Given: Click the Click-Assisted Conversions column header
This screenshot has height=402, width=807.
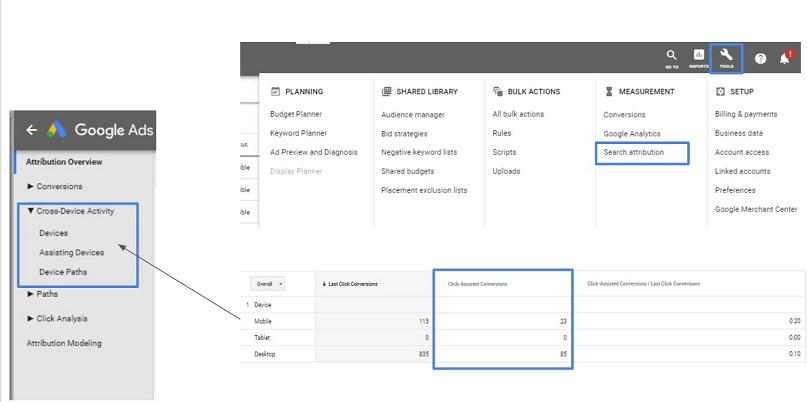Looking at the screenshot, I should click(x=477, y=284).
